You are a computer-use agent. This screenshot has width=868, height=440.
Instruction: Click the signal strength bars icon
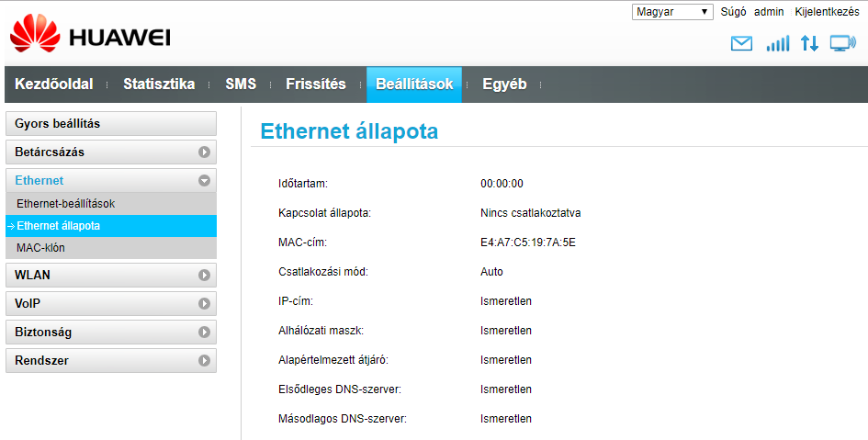[x=778, y=43]
